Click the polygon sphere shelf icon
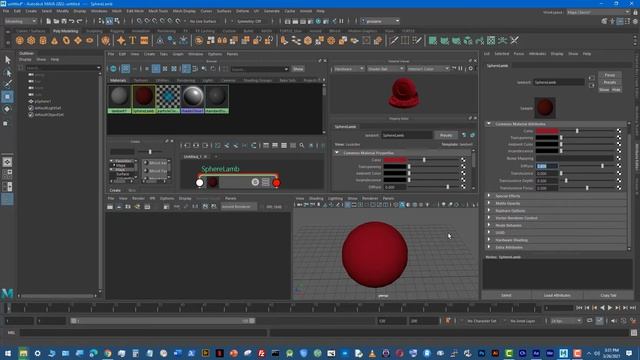This screenshot has height=360, width=640. pos(20,40)
